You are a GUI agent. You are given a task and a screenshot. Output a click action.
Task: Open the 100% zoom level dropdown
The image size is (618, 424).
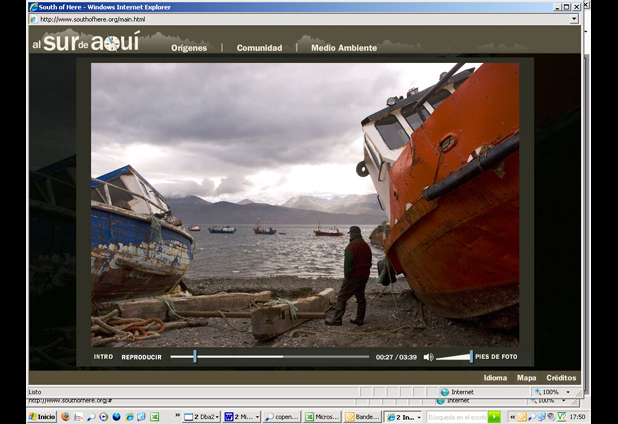coord(567,392)
